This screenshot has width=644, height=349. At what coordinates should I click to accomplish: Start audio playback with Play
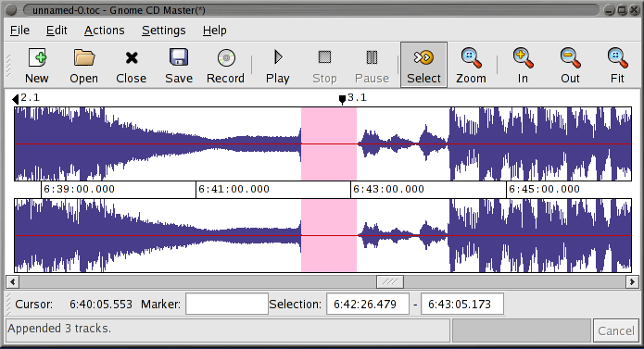click(x=278, y=65)
